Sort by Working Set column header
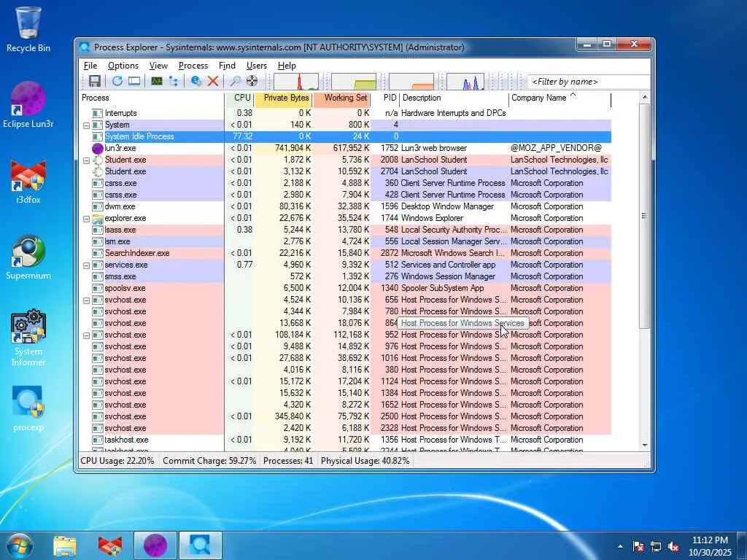 [342, 98]
